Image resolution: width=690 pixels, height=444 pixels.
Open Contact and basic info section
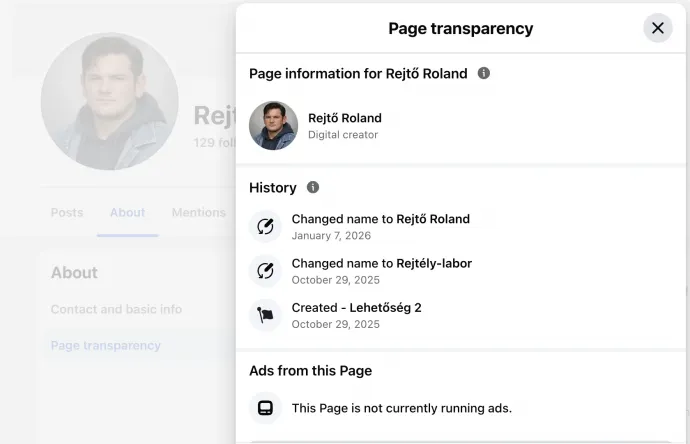click(x=116, y=309)
